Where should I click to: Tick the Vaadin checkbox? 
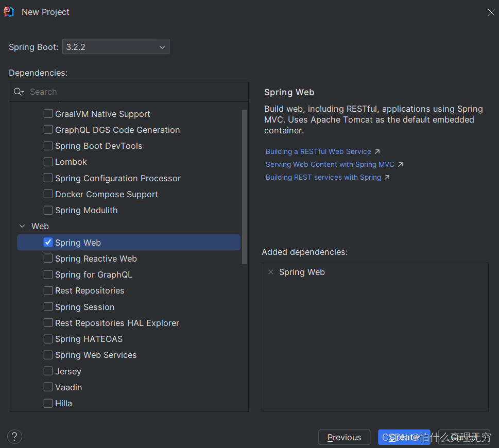tap(48, 387)
